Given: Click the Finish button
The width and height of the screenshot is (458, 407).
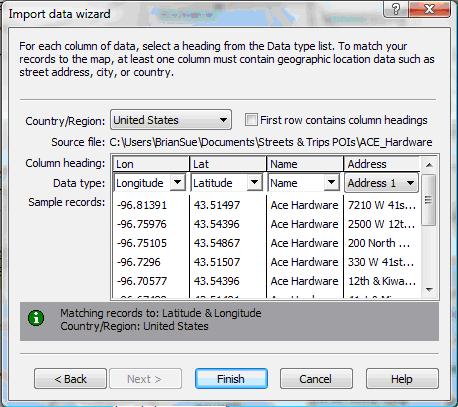Looking at the screenshot, I should 231,379.
